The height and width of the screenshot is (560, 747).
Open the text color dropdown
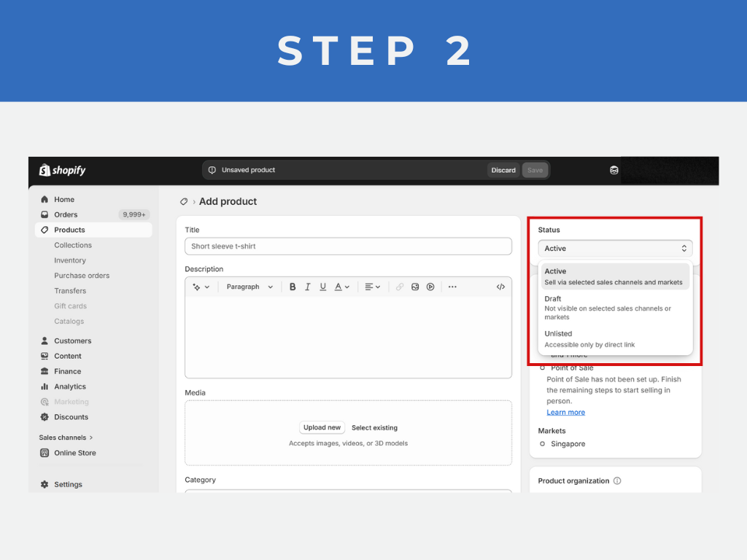pos(342,287)
